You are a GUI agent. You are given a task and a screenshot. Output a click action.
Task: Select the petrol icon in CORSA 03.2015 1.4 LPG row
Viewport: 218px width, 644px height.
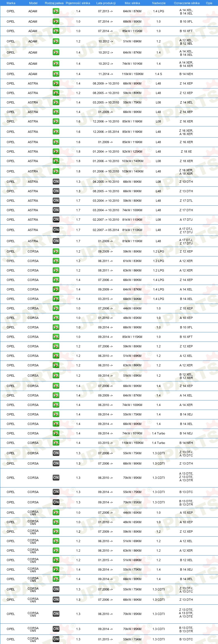coord(56,299)
